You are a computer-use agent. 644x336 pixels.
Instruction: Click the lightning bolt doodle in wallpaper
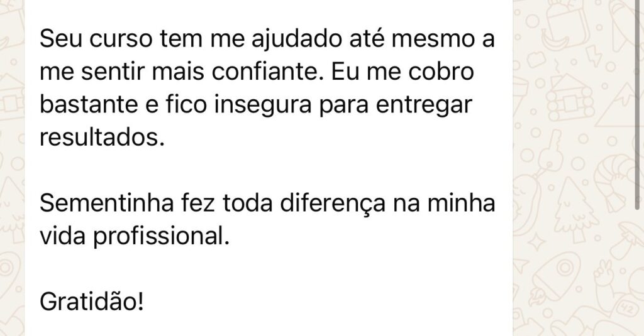pyautogui.click(x=594, y=56)
